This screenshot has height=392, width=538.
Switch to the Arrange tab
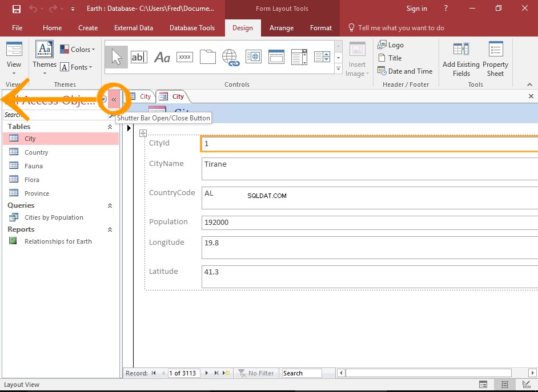(x=282, y=28)
